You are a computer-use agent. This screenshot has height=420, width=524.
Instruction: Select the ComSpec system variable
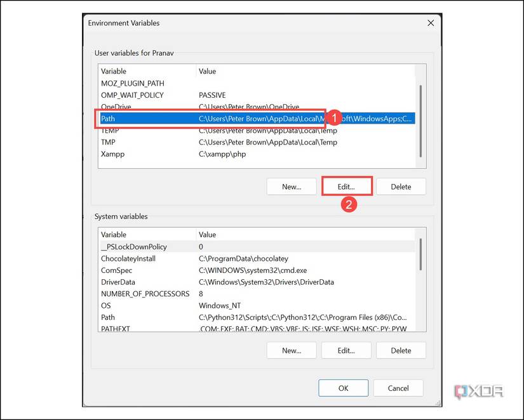click(x=117, y=270)
